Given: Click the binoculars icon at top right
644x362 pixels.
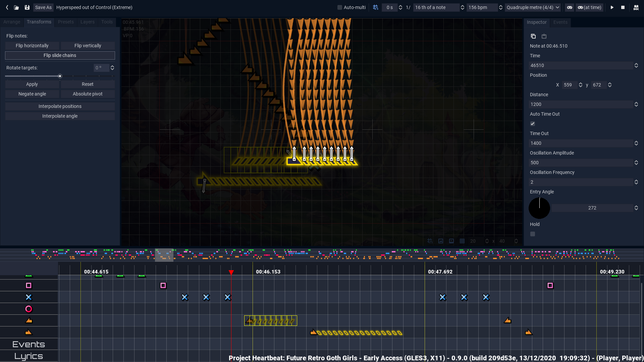Looking at the screenshot, I should click(x=636, y=7).
